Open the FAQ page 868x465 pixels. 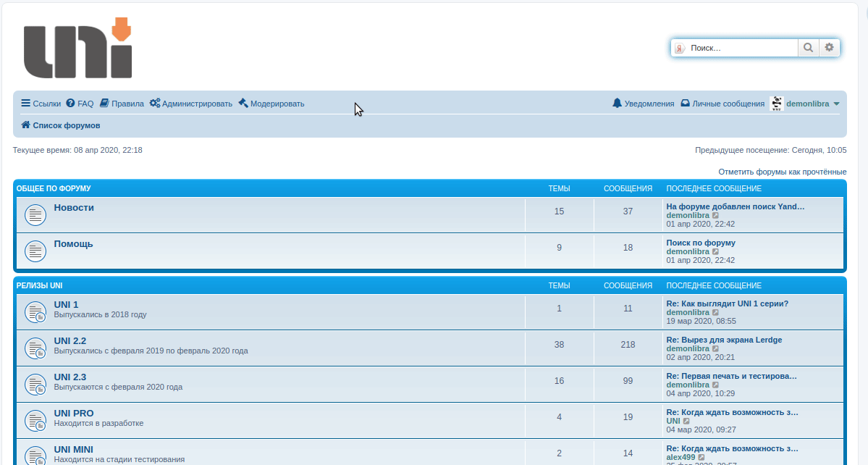coord(80,104)
